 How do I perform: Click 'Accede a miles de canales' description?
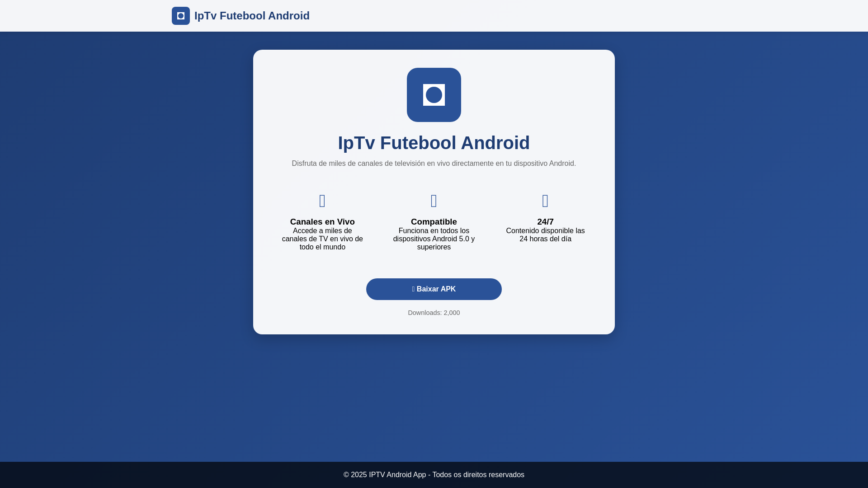322,239
